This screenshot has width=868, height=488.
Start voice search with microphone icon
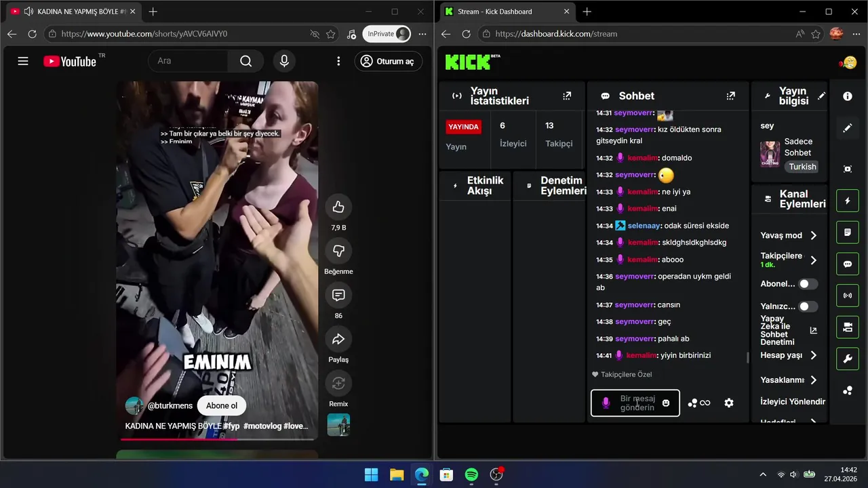(284, 61)
